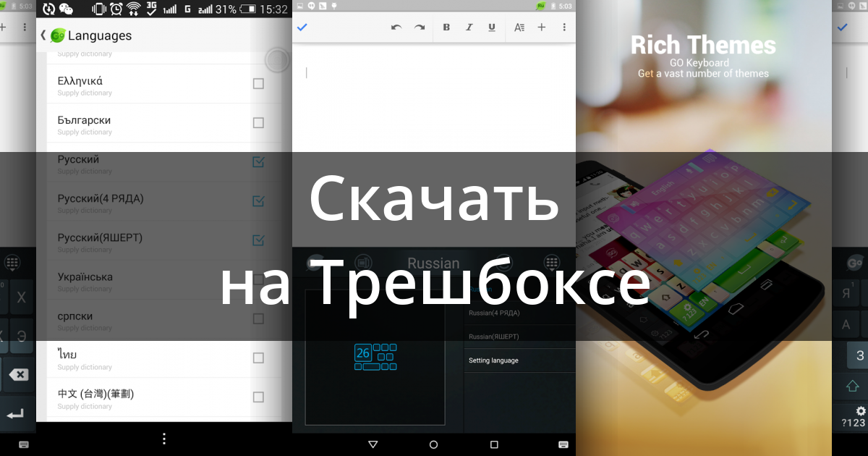The width and height of the screenshot is (868, 456).
Task: Open the key grid icon on keyboard top bar
Action: 552,263
